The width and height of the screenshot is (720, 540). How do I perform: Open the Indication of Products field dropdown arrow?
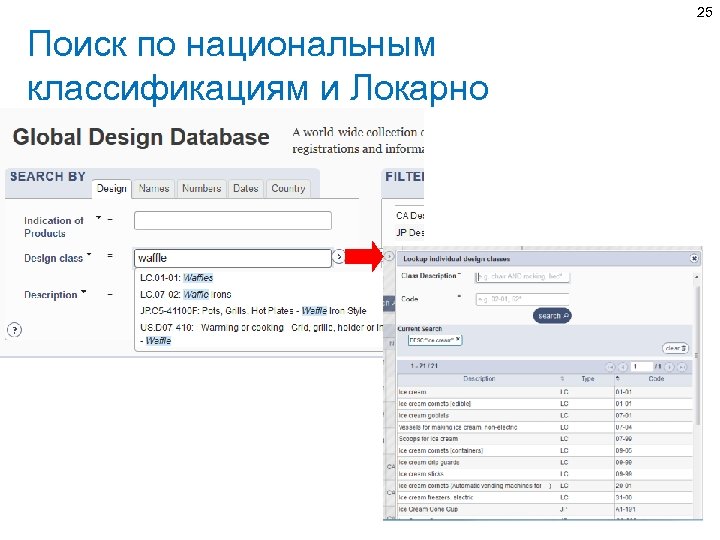pyautogui.click(x=98, y=218)
